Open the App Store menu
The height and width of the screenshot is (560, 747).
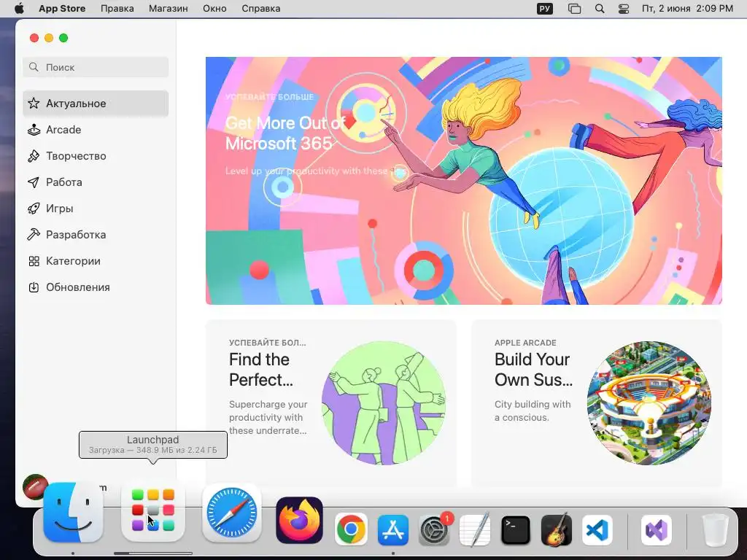[x=62, y=9]
